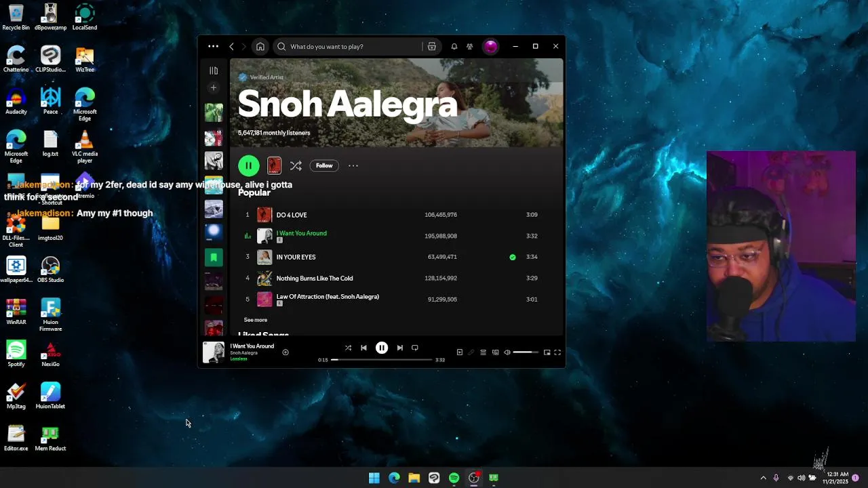Skip to the previous track
The image size is (868, 488).
tap(363, 348)
